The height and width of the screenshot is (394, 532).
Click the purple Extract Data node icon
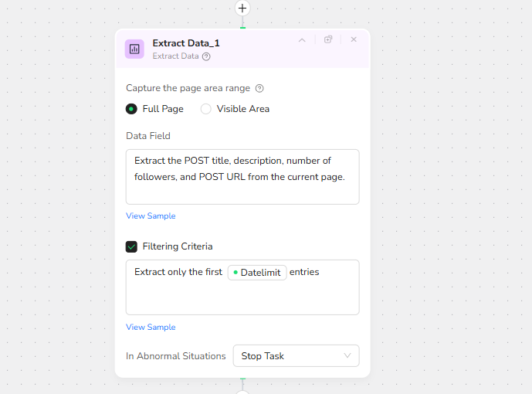[134, 49]
